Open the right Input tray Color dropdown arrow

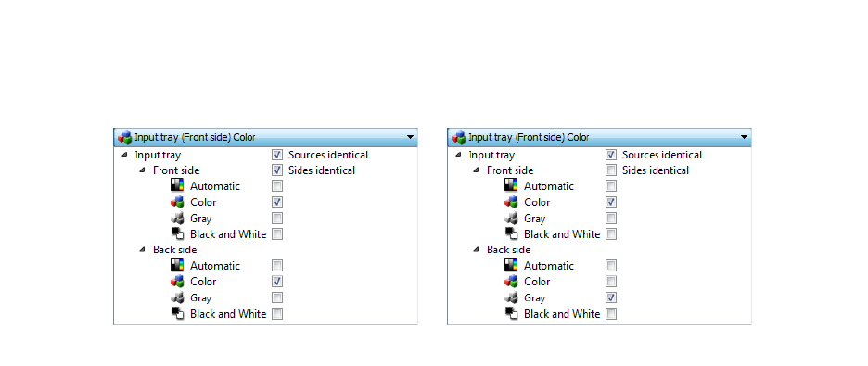[x=744, y=137]
